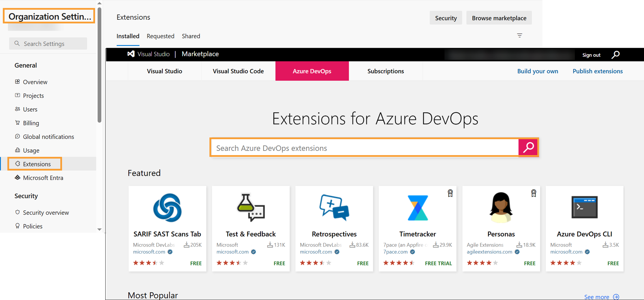This screenshot has height=300, width=644.
Task: Click the Policies lightbulb icon
Action: (x=17, y=226)
